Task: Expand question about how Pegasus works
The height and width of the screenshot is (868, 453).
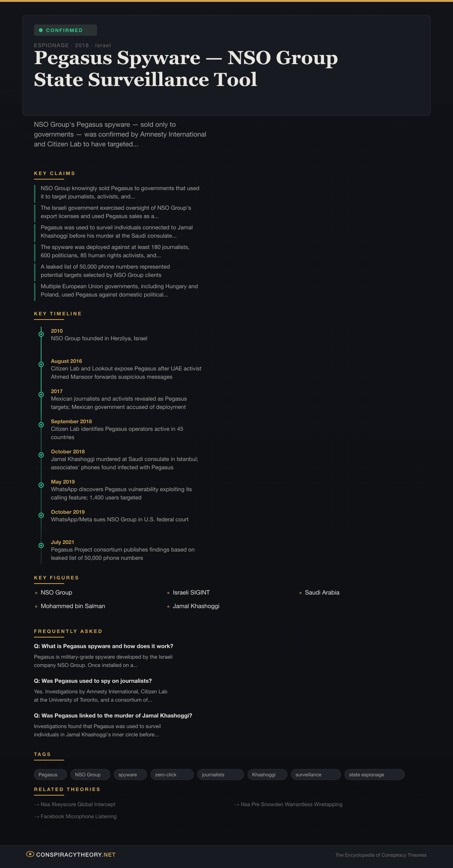Action: [103, 646]
